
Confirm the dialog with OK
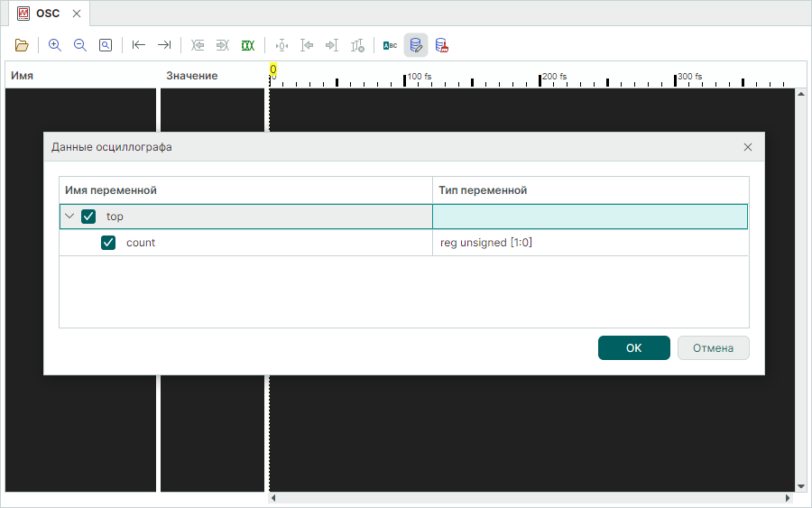[634, 348]
